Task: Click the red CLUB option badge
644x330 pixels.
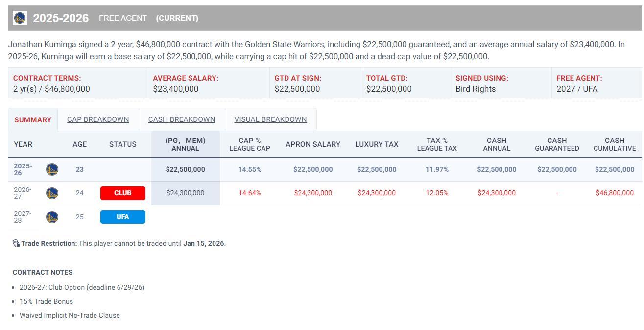Action: point(123,193)
